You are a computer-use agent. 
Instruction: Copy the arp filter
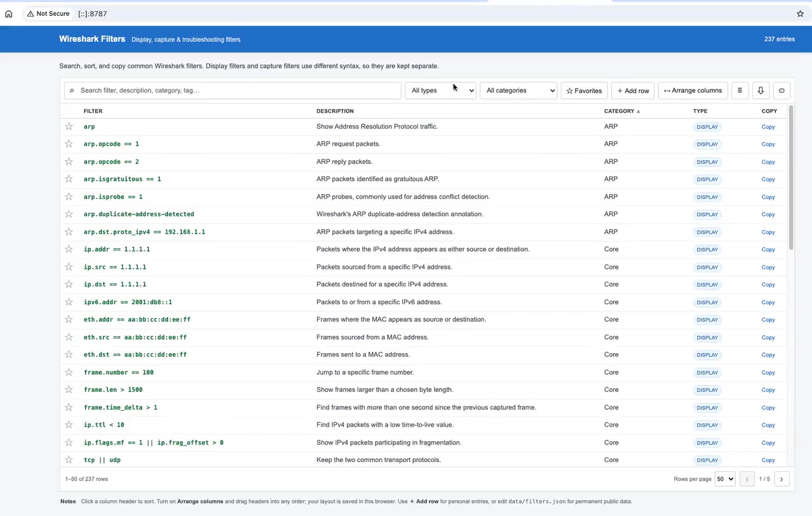point(768,127)
